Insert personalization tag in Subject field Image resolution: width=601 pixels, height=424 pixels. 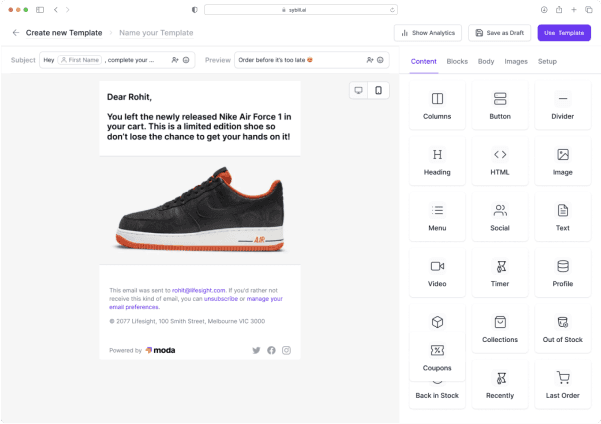coord(175,60)
